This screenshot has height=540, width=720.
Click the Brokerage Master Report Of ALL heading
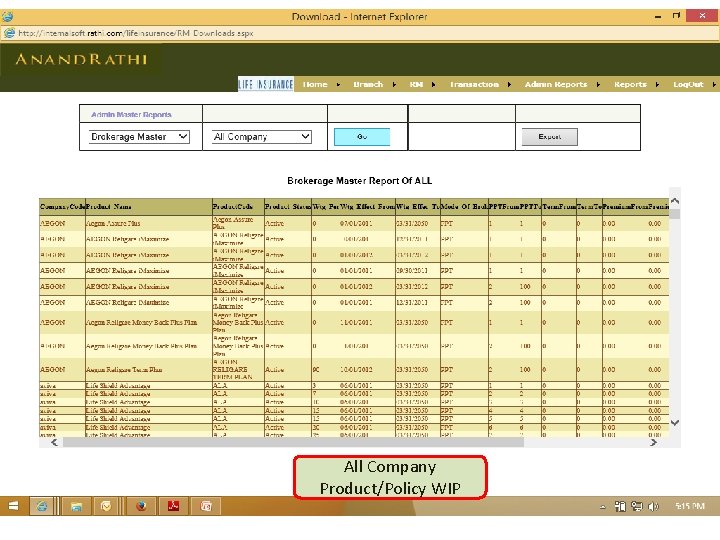tap(360, 181)
